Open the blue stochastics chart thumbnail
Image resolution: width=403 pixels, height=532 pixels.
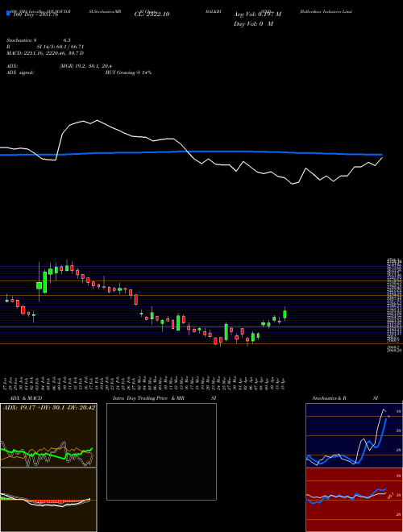[354, 435]
